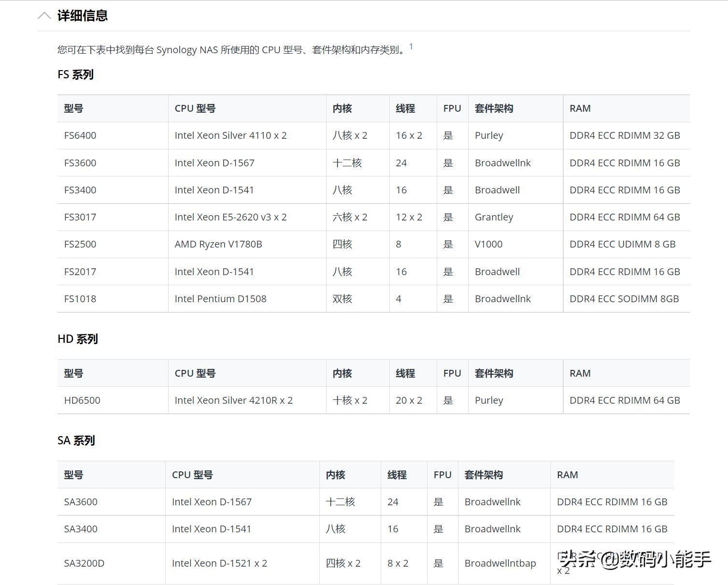Click the SA3600 model label
The width and height of the screenshot is (728, 585).
(81, 502)
